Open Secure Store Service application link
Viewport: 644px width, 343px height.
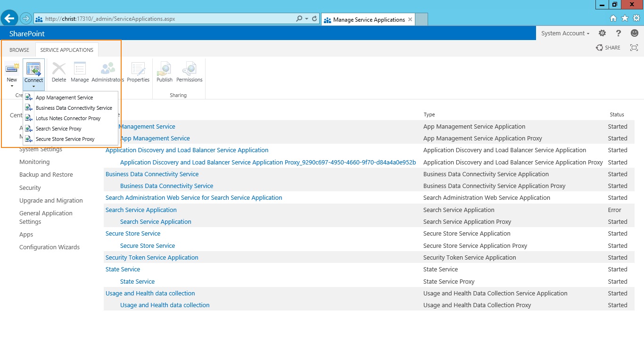tap(133, 233)
